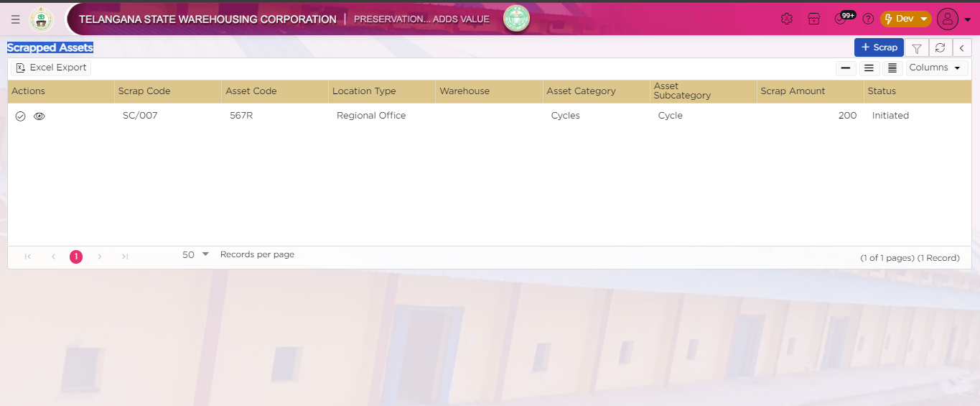Select the loosest single-line row density

(x=847, y=68)
